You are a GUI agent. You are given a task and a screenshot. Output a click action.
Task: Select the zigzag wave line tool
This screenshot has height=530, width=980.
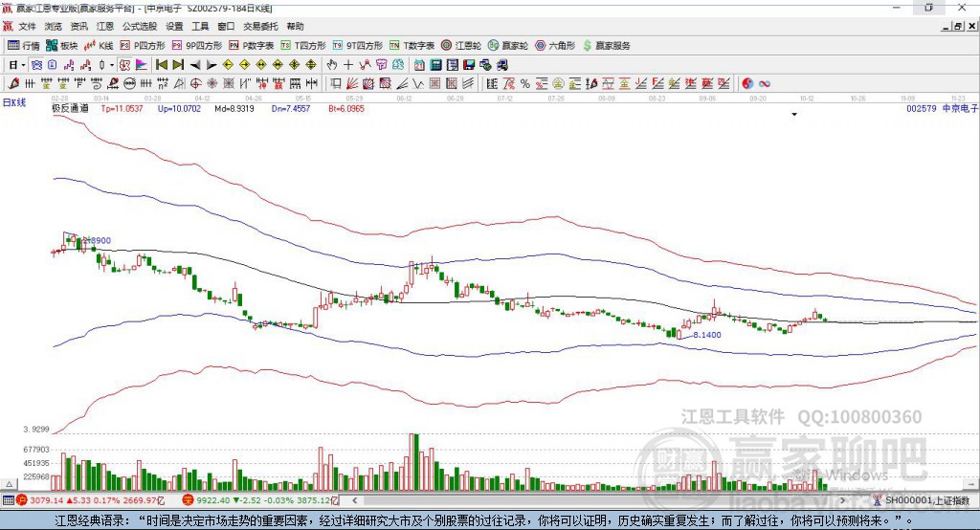417,83
